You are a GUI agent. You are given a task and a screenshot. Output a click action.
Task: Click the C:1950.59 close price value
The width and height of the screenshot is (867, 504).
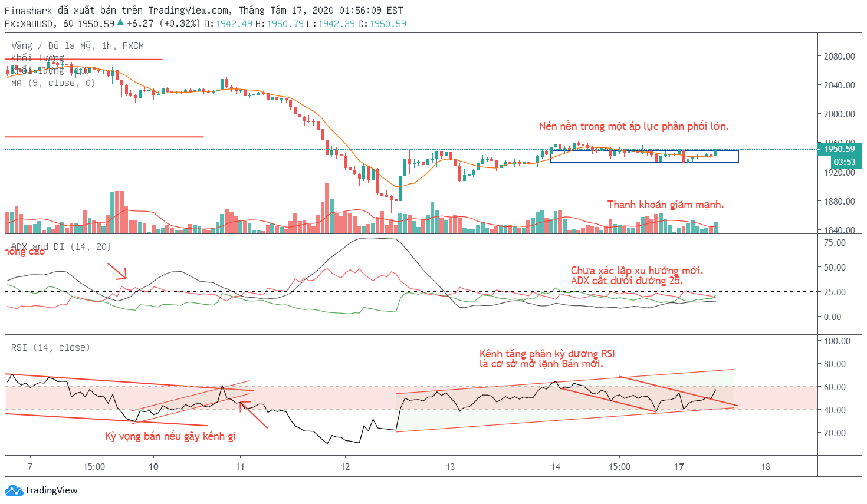(382, 24)
